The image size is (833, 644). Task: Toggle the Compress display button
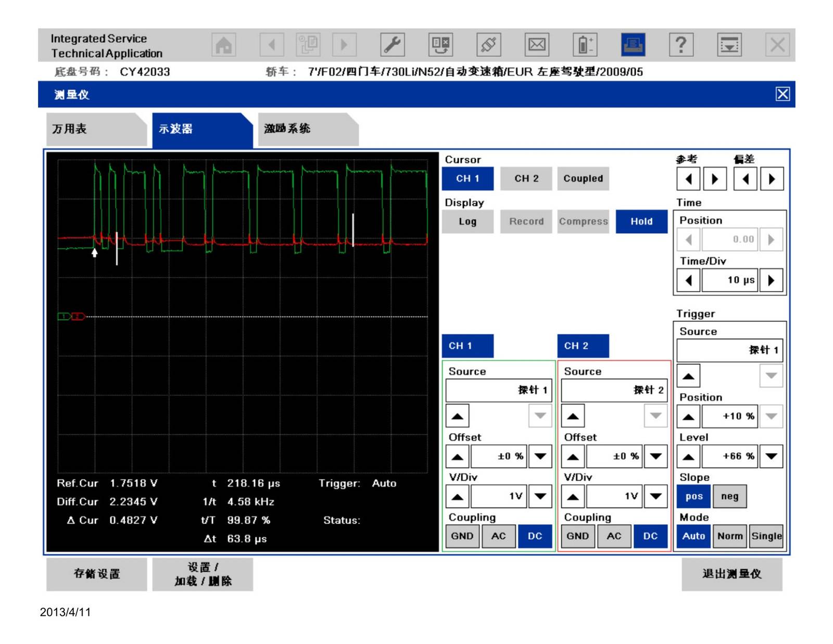click(x=583, y=222)
